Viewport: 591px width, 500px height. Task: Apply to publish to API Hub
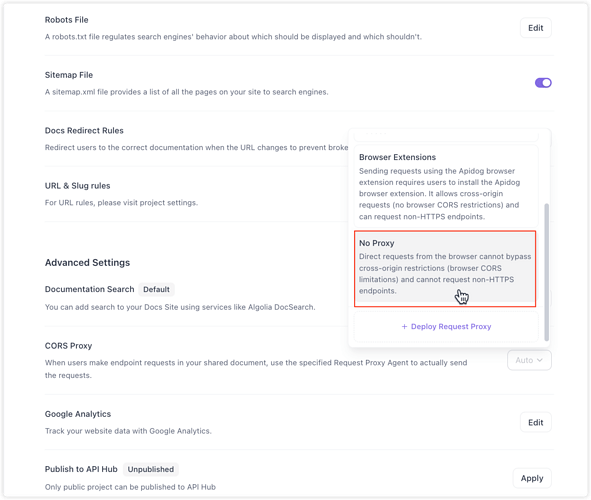click(x=532, y=478)
